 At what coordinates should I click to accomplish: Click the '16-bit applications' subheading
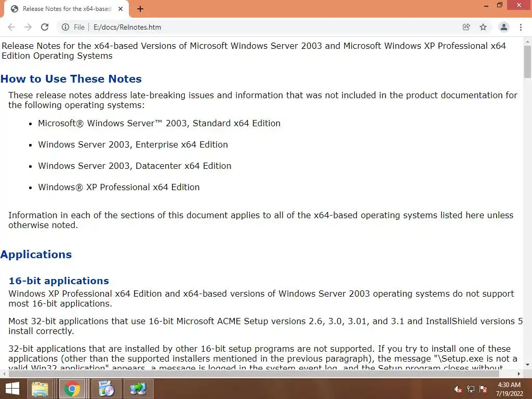click(59, 281)
